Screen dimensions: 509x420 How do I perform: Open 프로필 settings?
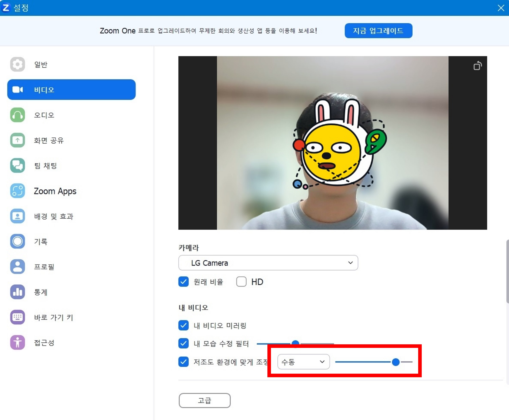coord(71,267)
